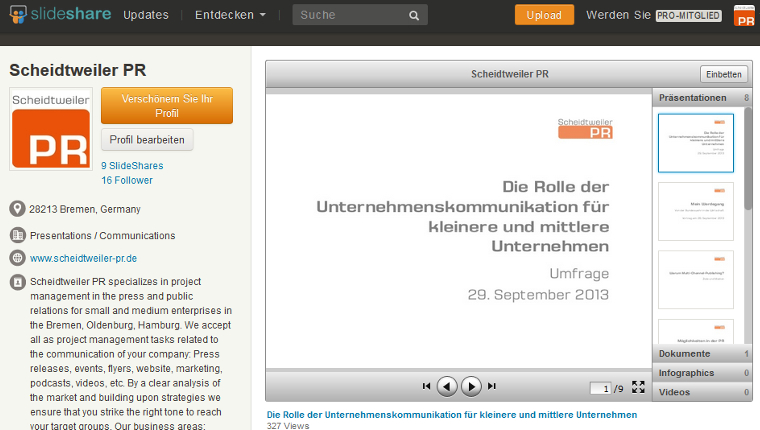
Task: Click the SlideShare logo
Action: tap(60, 14)
